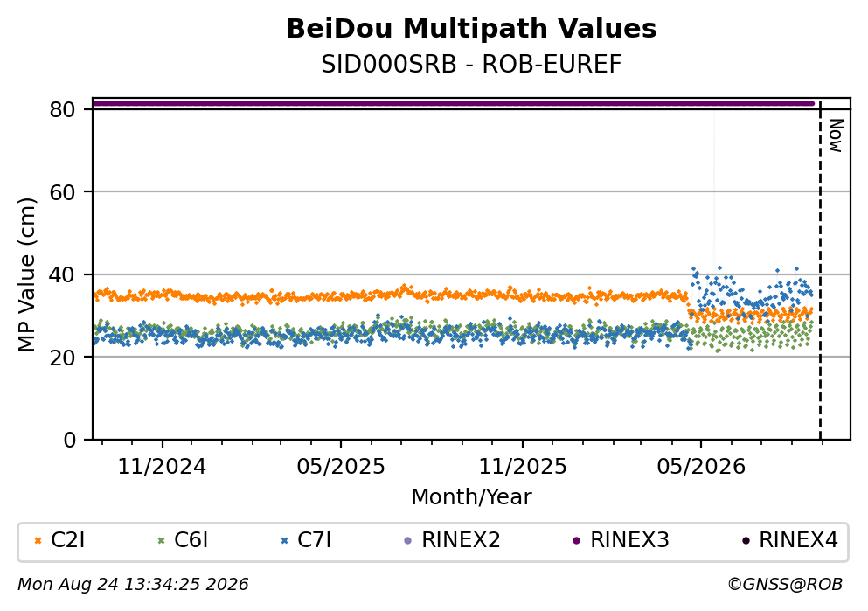Select the C2I legend label
The width and height of the screenshot is (868, 611).
point(67,540)
